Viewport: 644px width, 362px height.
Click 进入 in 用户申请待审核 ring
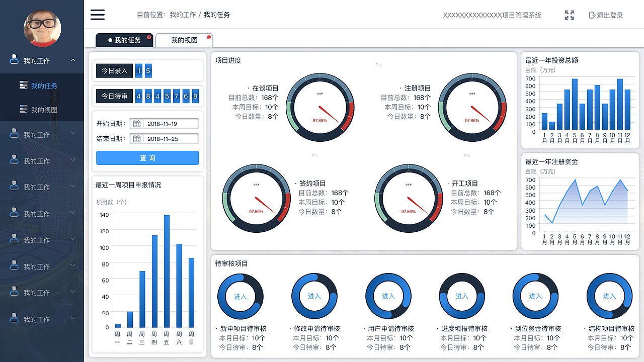[388, 296]
